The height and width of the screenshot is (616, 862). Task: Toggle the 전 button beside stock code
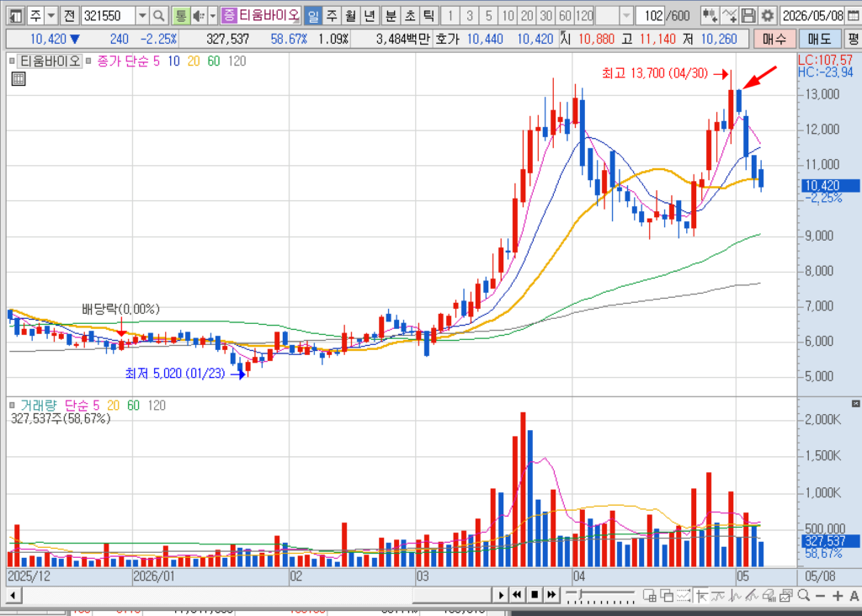69,16
